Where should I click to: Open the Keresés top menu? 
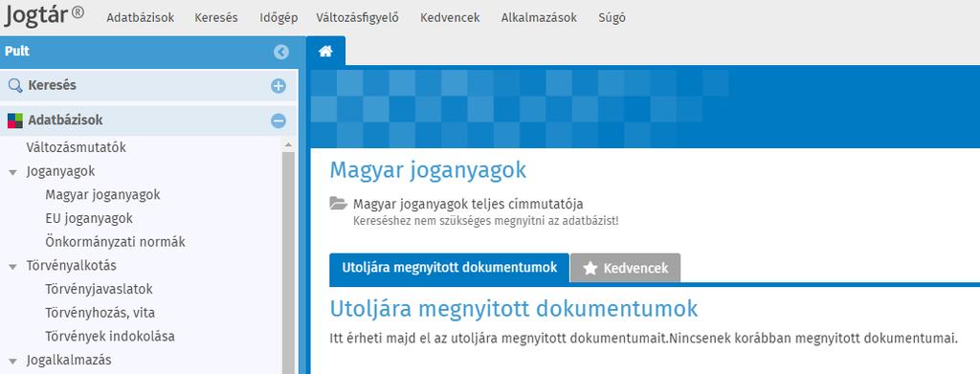[x=216, y=17]
